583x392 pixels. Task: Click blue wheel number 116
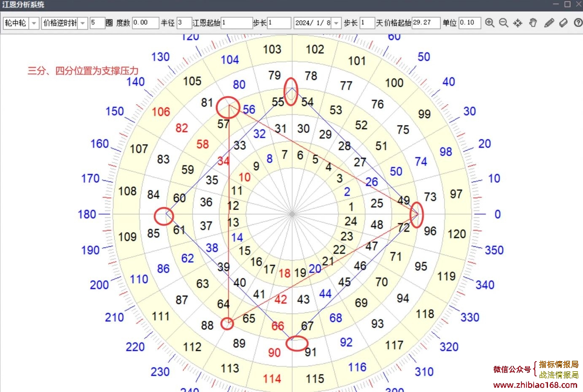click(x=357, y=368)
